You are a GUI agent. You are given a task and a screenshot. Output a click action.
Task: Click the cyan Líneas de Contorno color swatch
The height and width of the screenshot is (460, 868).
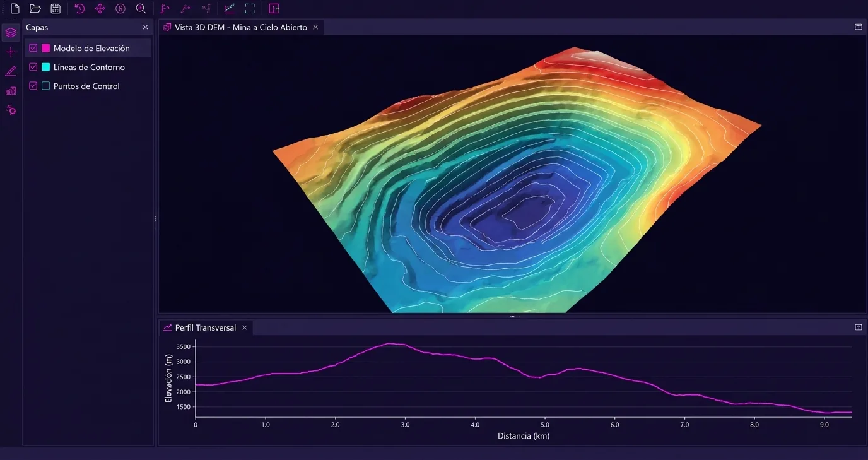click(46, 67)
